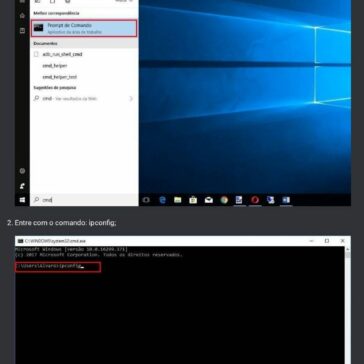Open settings gear in search sidebar
This screenshot has height=364, width=364.
click(22, 171)
